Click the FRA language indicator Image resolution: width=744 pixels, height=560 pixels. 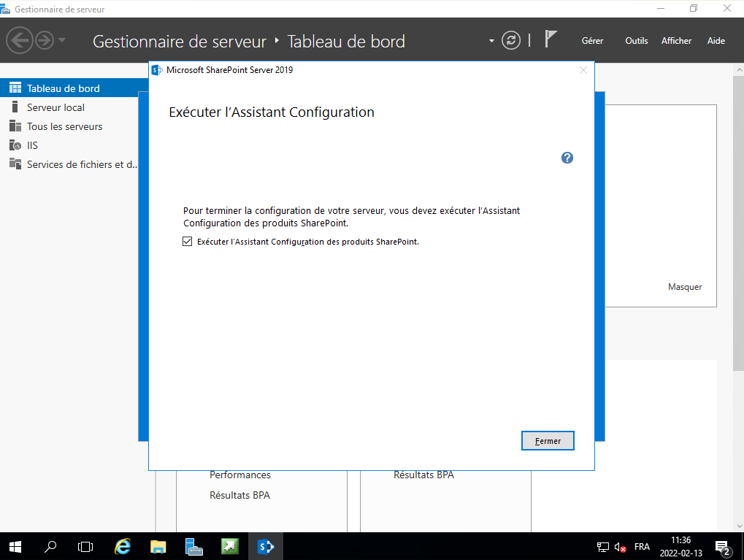pos(642,547)
